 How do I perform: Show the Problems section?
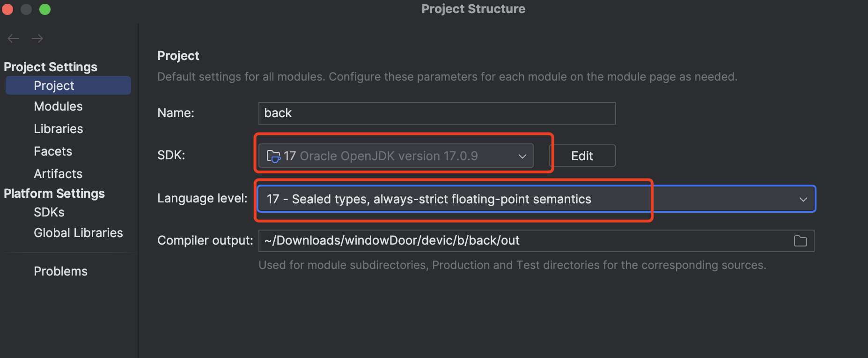coord(60,271)
